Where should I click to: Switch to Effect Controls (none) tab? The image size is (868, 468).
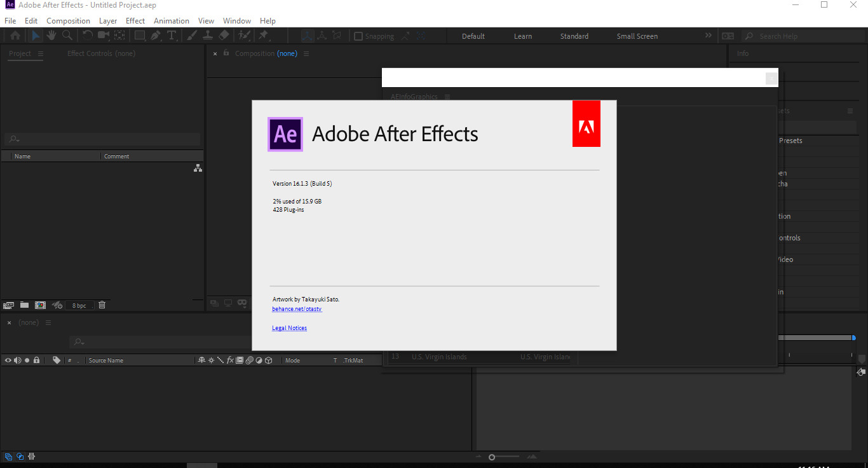[x=101, y=53]
